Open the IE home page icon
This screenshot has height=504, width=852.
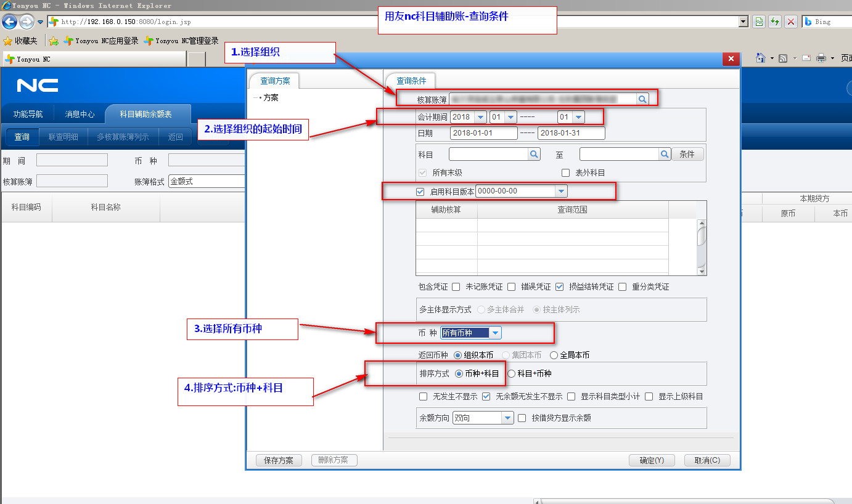761,58
